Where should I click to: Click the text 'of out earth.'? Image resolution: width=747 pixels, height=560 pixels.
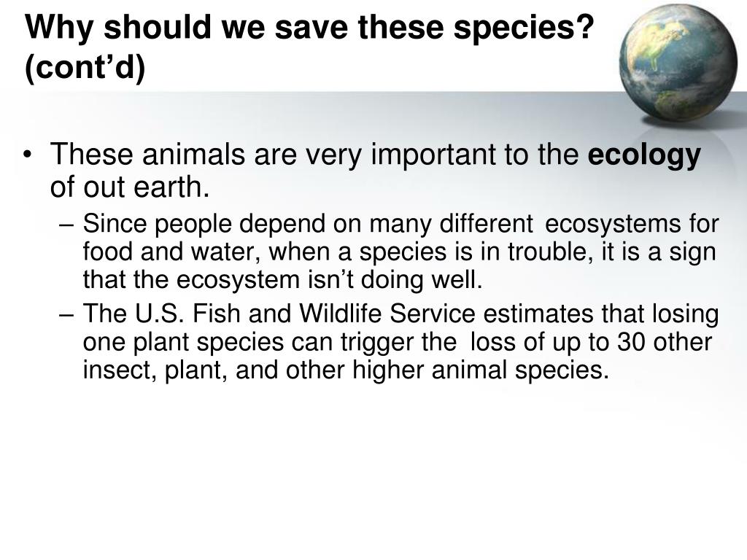130,187
